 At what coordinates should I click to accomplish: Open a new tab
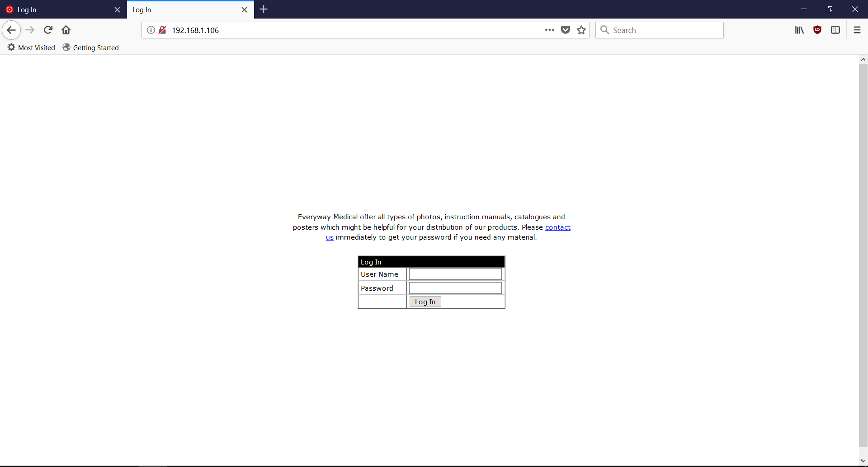click(x=264, y=9)
